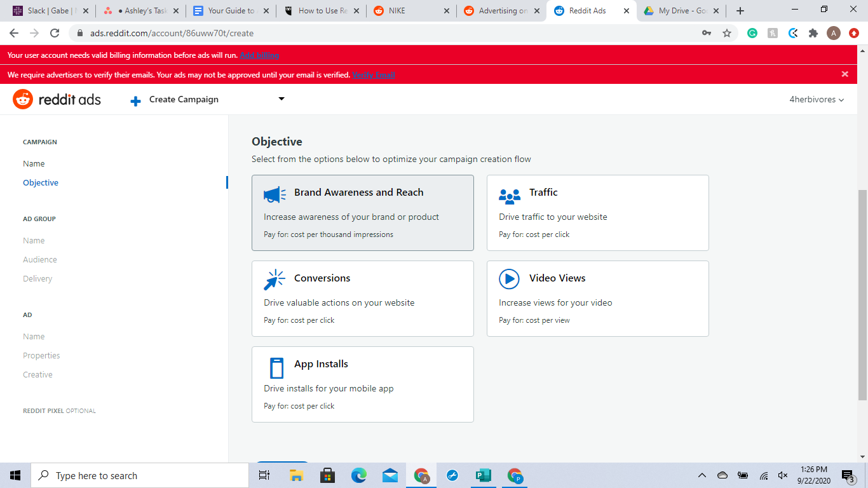Switch to the Your Guide to tab
This screenshot has height=488, width=868.
coord(231,11)
